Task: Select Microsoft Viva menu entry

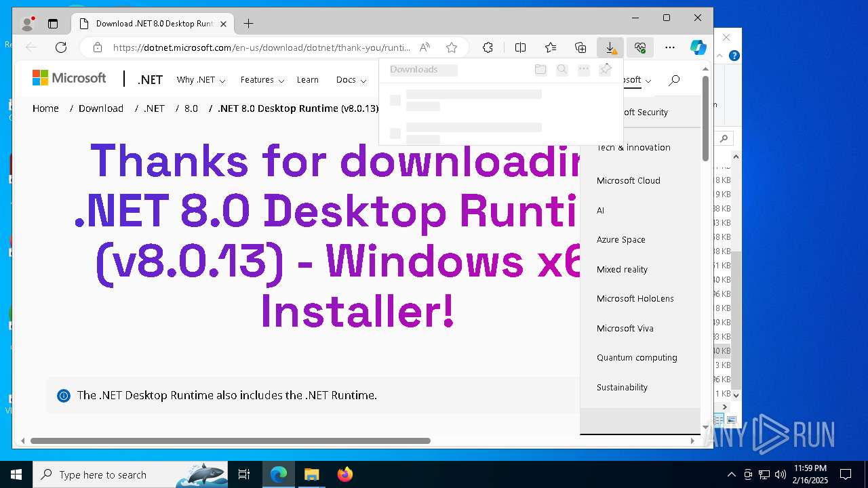Action: pos(625,328)
